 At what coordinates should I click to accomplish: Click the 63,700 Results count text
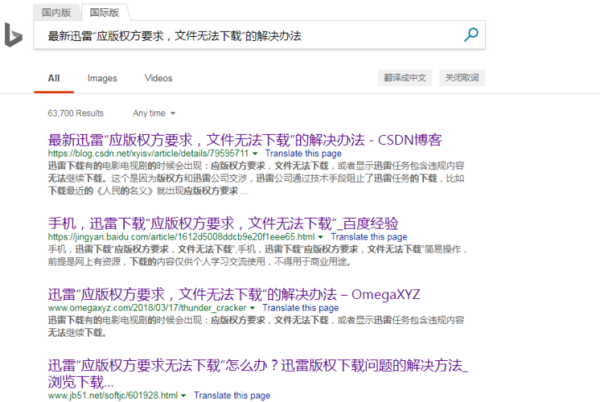(x=75, y=113)
